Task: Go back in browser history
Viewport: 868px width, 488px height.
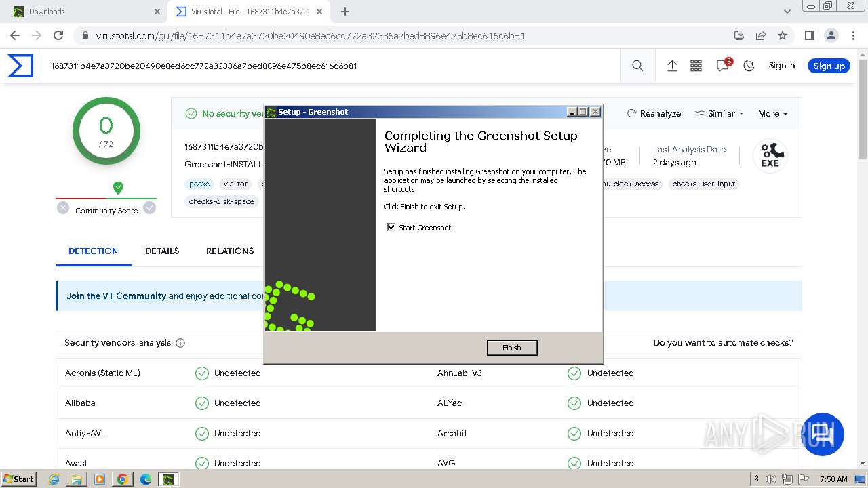Action: 15,35
